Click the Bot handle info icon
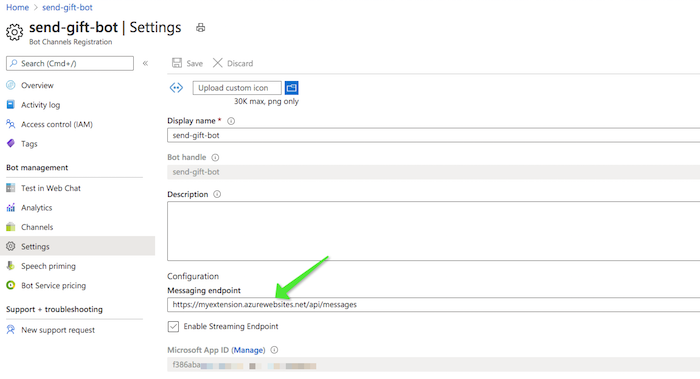The width and height of the screenshot is (700, 379). coord(215,157)
